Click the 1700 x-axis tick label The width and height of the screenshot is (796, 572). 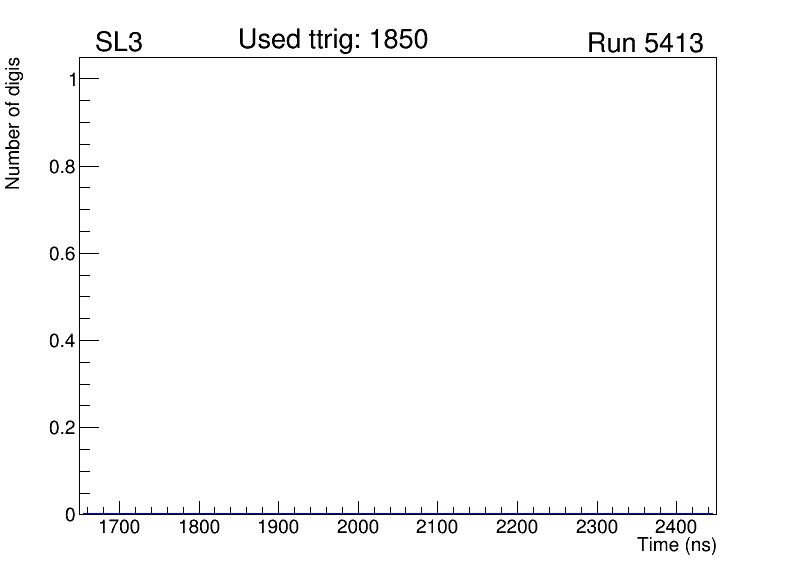119,528
